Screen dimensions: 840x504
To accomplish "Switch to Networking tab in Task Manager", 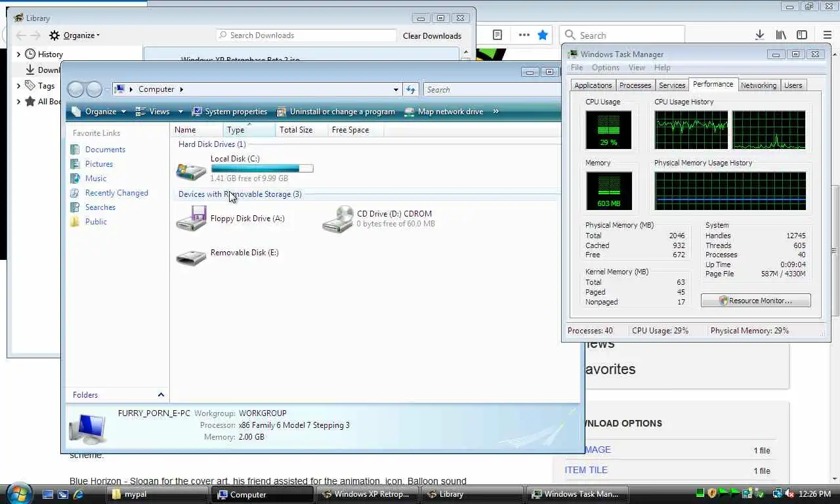I will (758, 85).
